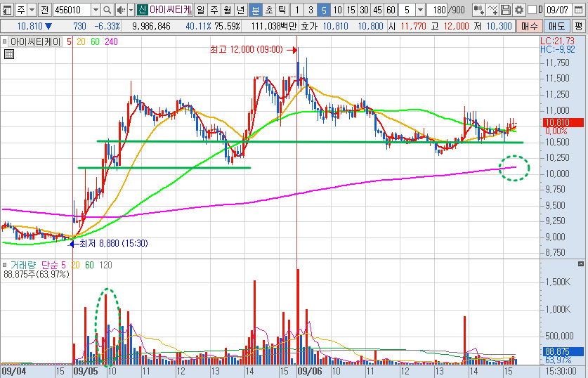Click the 거래량 volume legend label
Screen dimensions: 588x378
[x=23, y=265]
